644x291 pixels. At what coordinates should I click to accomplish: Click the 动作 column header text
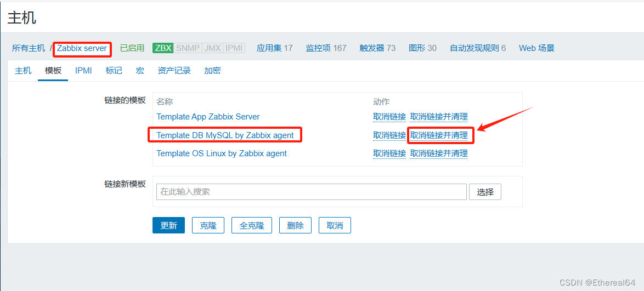(x=381, y=102)
